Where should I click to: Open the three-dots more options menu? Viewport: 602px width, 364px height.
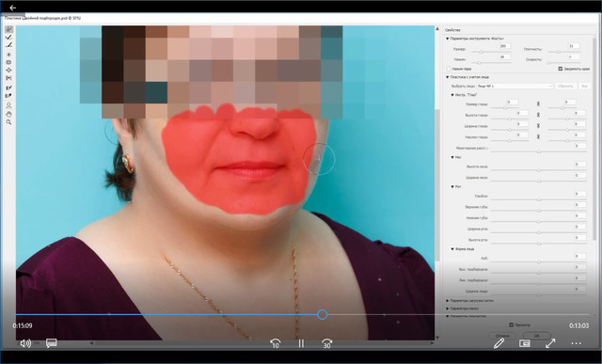click(577, 343)
